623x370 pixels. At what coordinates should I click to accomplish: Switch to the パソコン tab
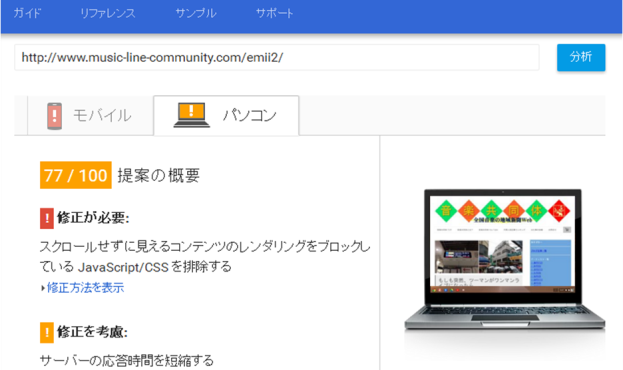(x=226, y=116)
